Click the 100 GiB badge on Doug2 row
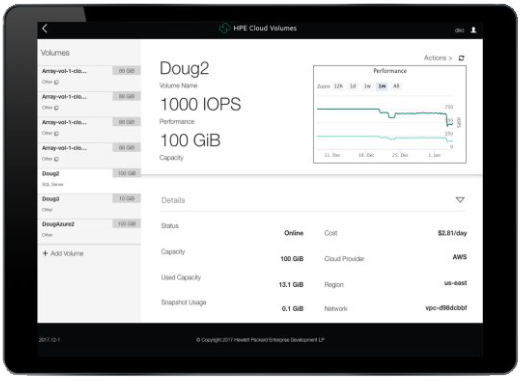The width and height of the screenshot is (522, 381). coord(127,173)
